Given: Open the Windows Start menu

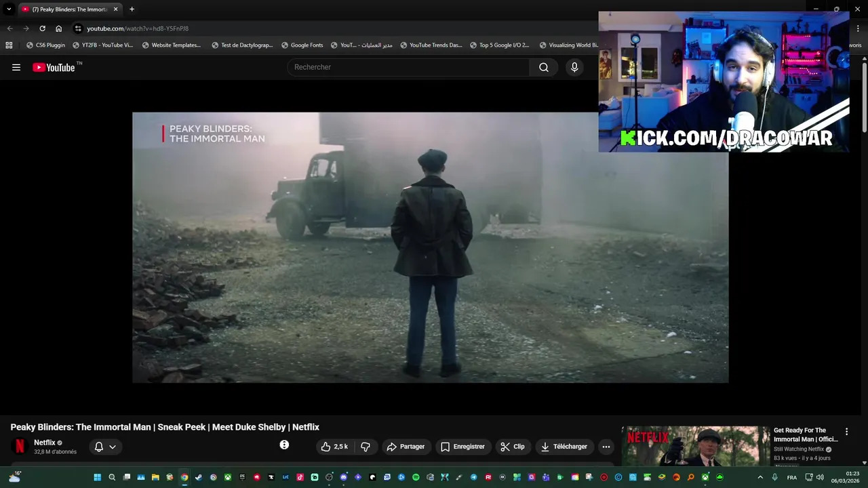Looking at the screenshot, I should pos(98,477).
